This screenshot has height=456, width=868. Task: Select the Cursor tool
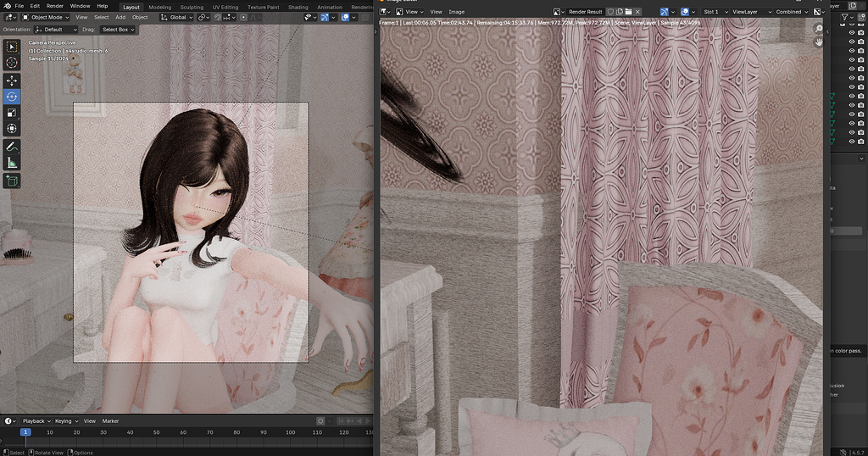point(12,63)
